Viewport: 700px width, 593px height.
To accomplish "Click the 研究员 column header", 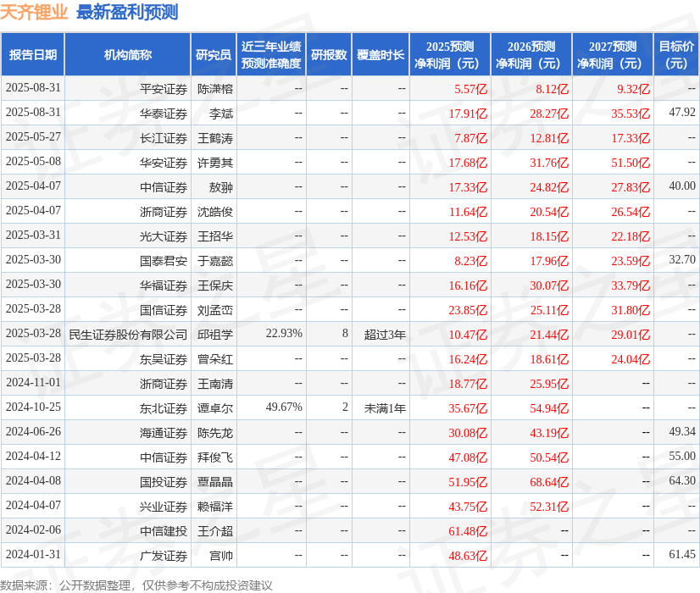I will point(214,53).
